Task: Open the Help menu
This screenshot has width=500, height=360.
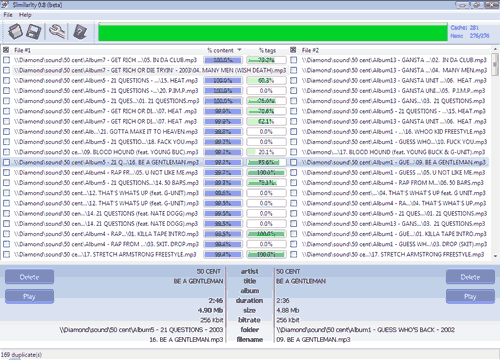Action: (25, 15)
